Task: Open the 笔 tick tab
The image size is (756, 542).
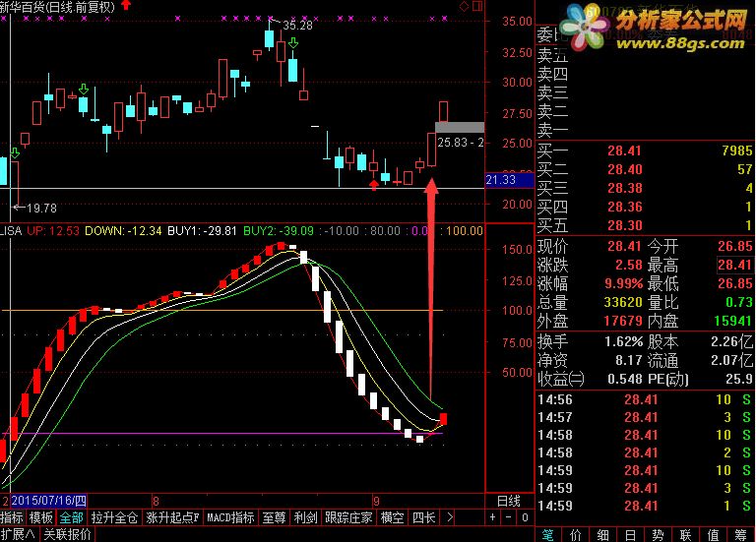Action: click(548, 534)
